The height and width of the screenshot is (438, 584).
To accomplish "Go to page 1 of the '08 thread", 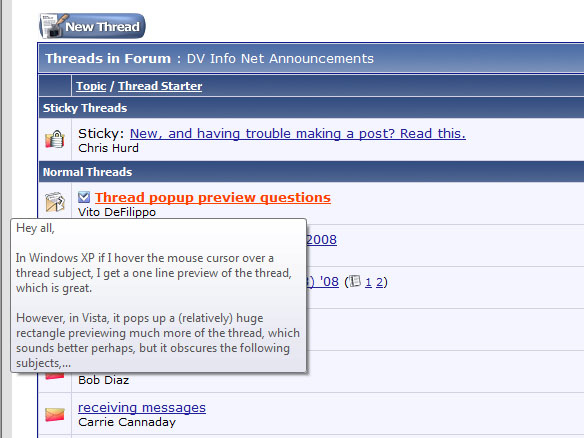I will [368, 282].
